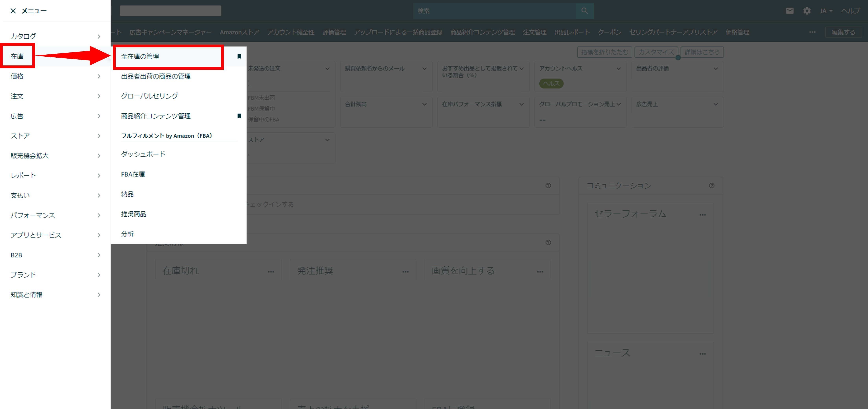Viewport: 868px width, 409px height.
Task: Open 出品レポート in top navigation
Action: (x=572, y=32)
